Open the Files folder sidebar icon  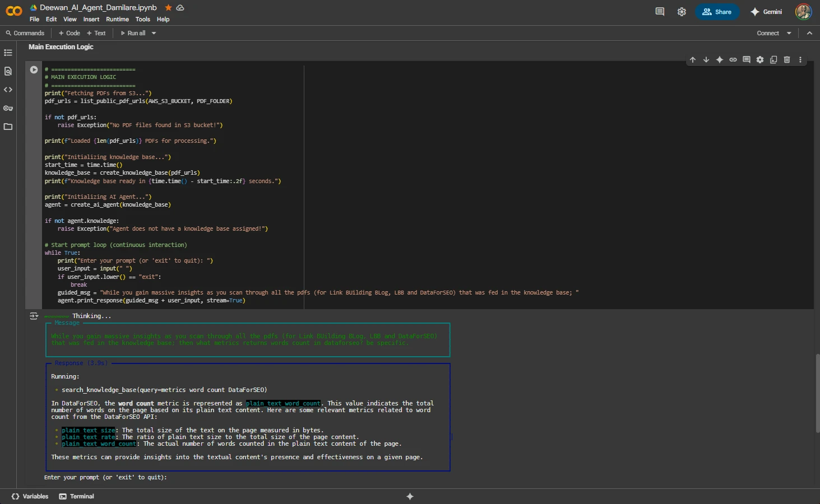[8, 127]
